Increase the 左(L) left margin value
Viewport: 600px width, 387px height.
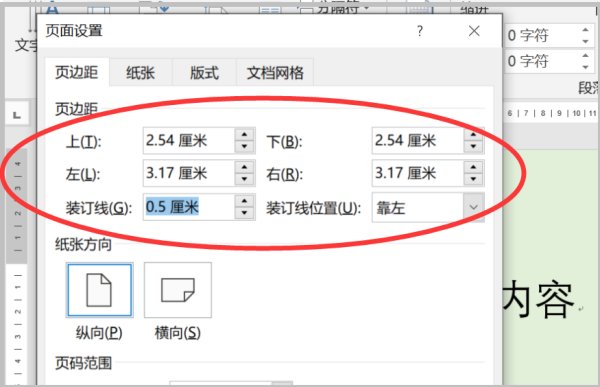click(245, 167)
